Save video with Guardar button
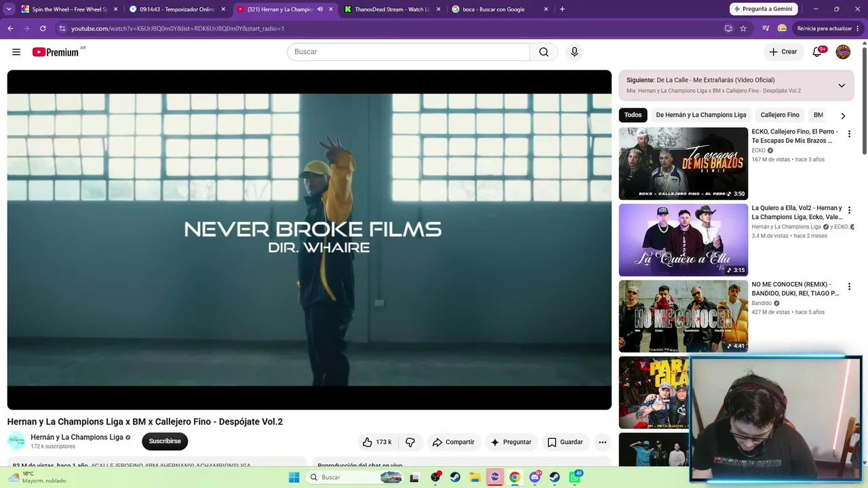The image size is (868, 488). click(x=566, y=442)
